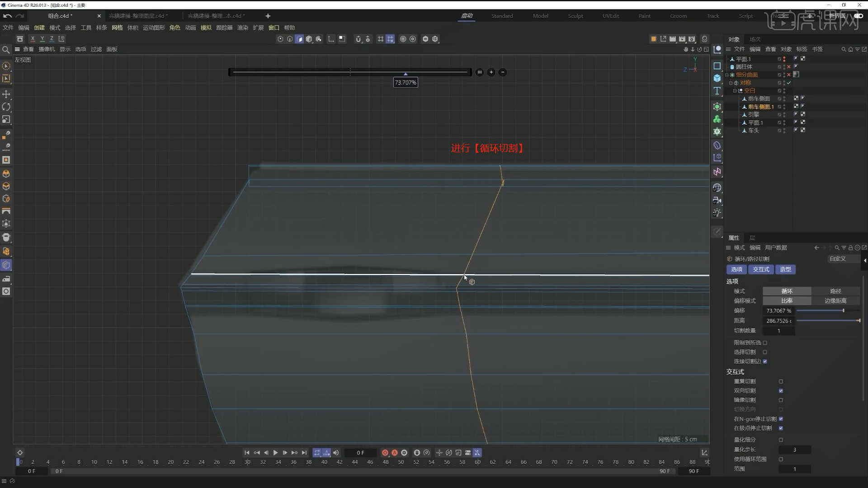This screenshot has height=488, width=868.
Task: Click the Undo arrow icon
Action: point(7,16)
